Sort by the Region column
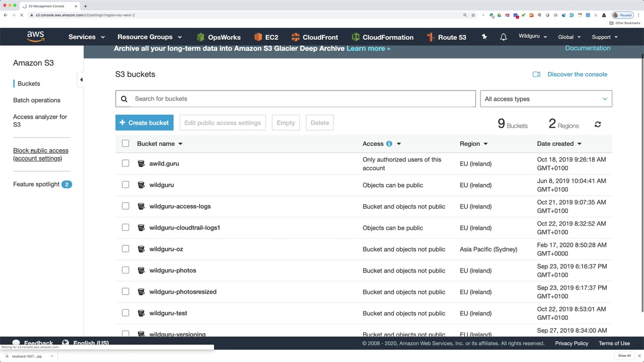Screen dimensions: 644x362 point(474,144)
